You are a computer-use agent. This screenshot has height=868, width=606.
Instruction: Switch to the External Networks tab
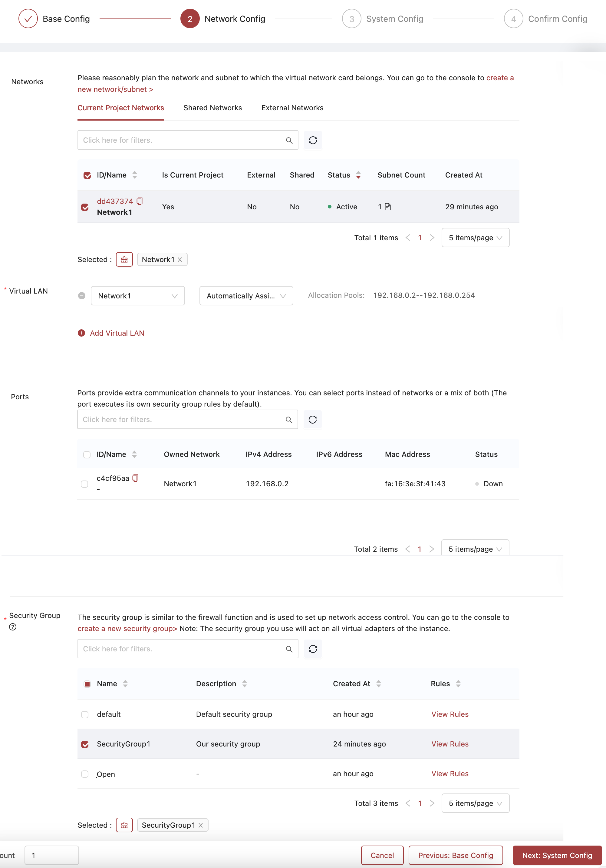click(x=292, y=108)
